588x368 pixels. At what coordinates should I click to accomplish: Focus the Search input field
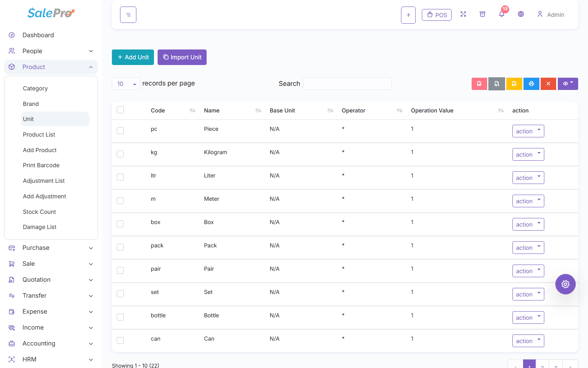point(347,84)
